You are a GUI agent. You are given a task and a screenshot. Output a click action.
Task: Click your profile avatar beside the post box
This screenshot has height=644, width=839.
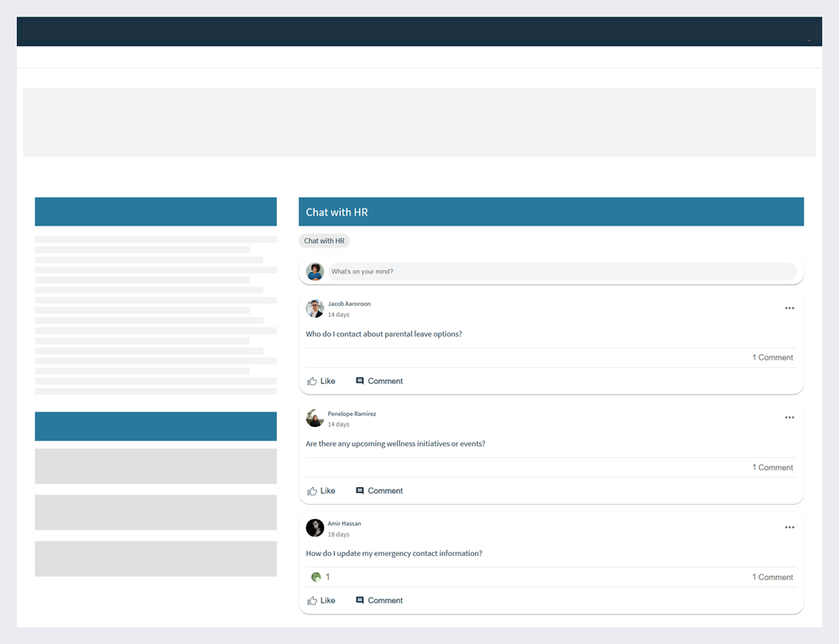[314, 271]
